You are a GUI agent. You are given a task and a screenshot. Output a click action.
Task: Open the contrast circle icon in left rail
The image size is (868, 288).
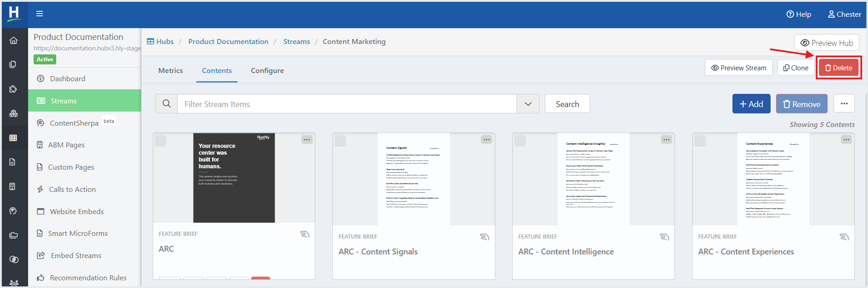(14, 259)
